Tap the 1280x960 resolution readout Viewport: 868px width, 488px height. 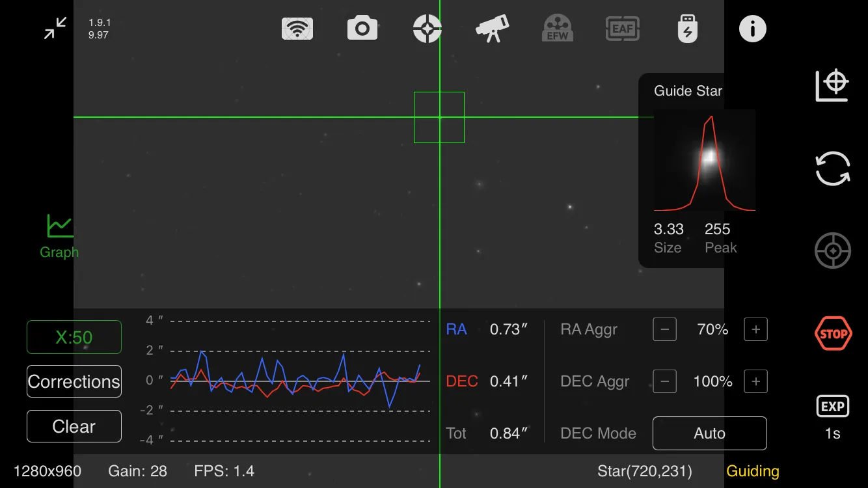pos(47,471)
